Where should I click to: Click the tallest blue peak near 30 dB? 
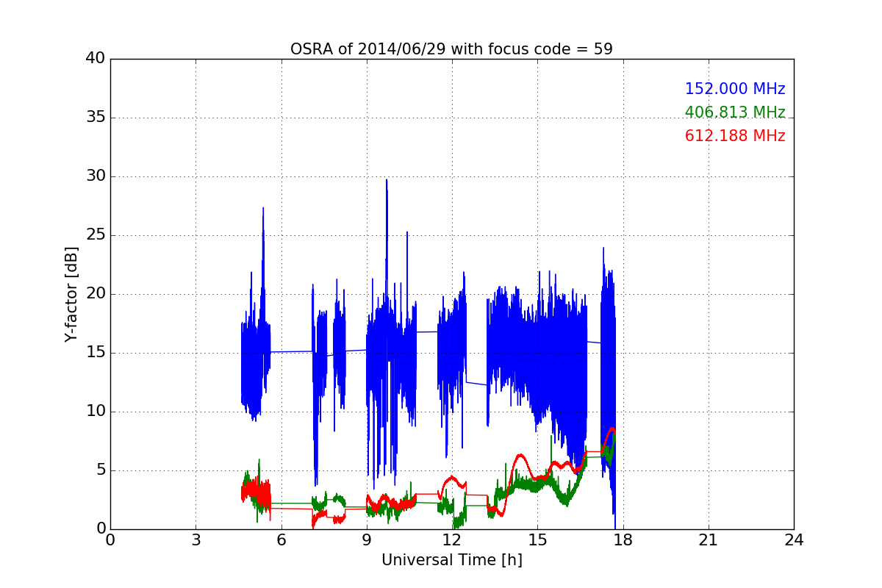tap(386, 181)
